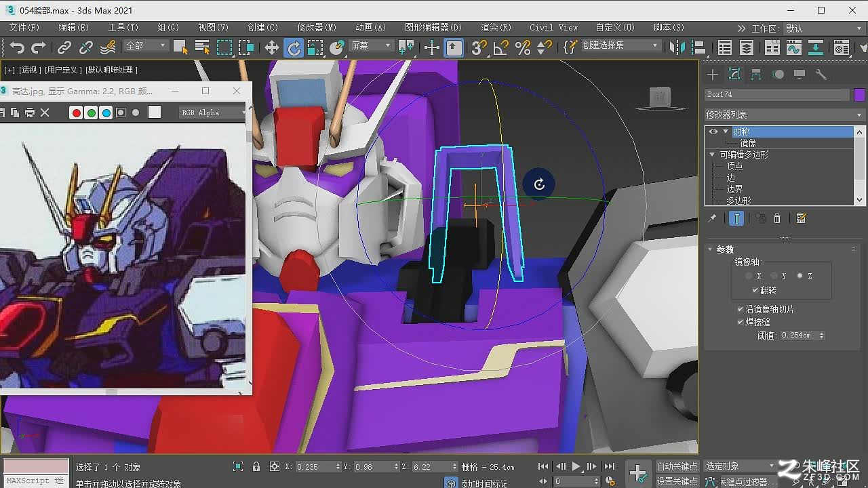868x488 pixels.
Task: Open the Curve Editor icon
Action: coord(794,47)
